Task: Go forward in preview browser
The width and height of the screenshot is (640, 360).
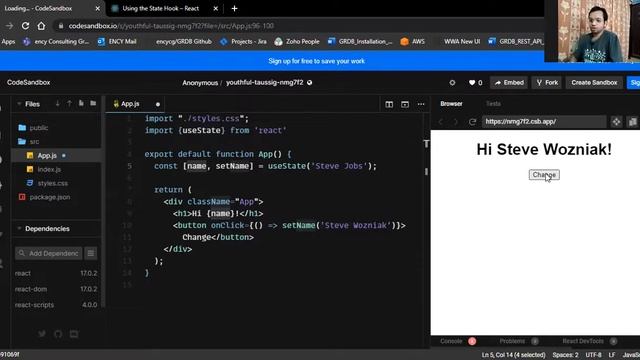Action: coord(456,122)
